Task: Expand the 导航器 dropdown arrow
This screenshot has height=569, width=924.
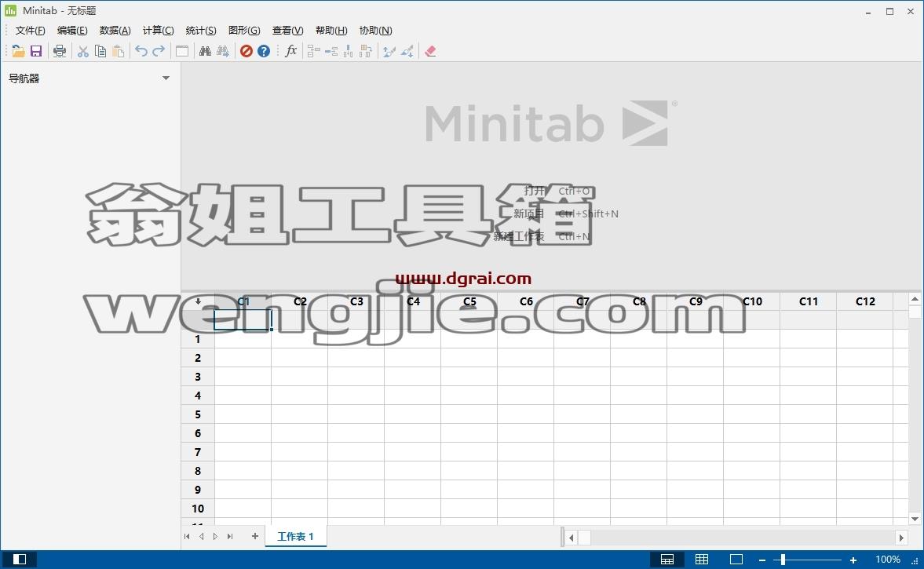Action: [166, 78]
